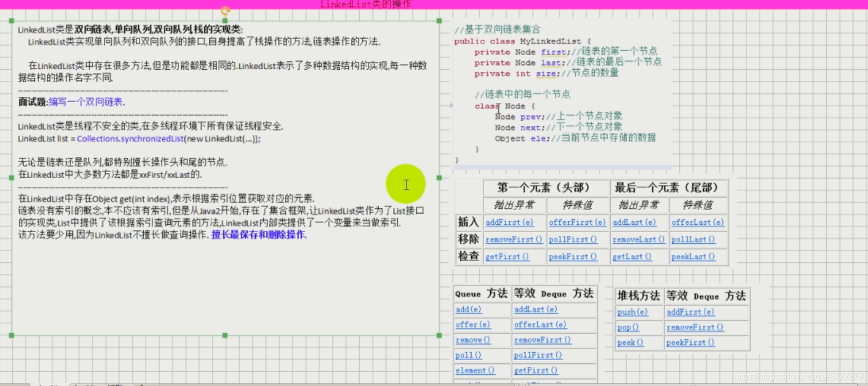Open push(e) link in the stack table
The width and height of the screenshot is (868, 386).
click(632, 312)
